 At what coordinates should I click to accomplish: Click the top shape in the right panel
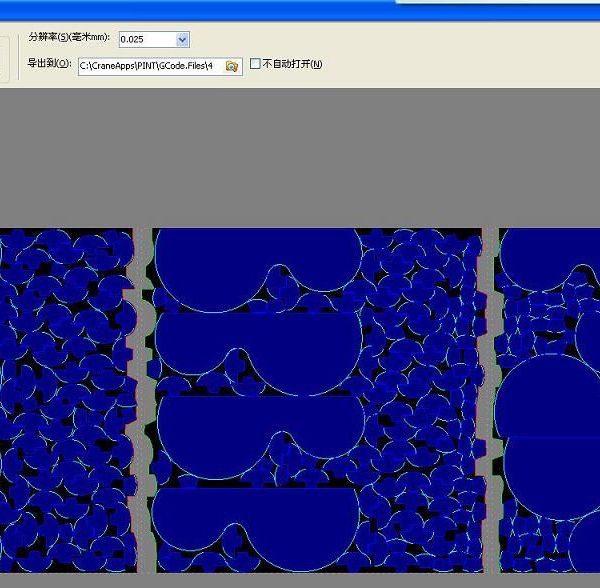coord(550,260)
